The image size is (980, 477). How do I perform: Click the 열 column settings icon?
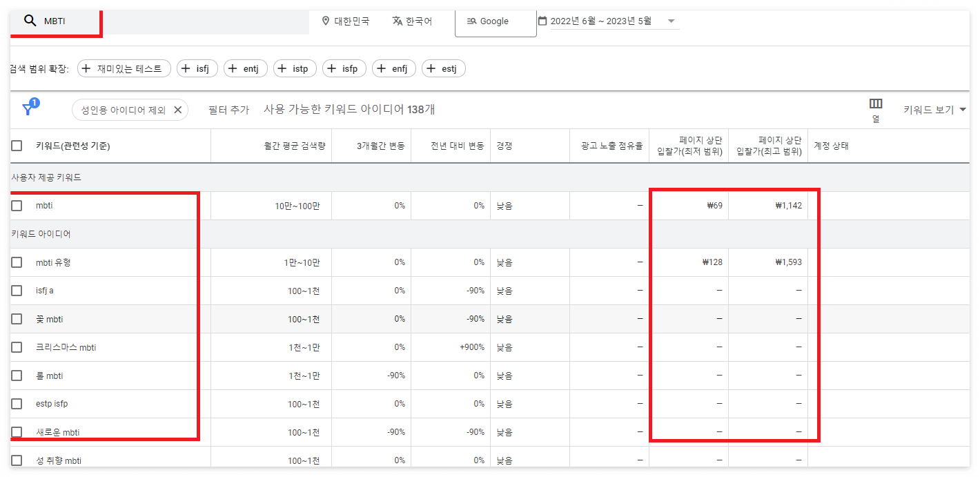click(x=875, y=104)
